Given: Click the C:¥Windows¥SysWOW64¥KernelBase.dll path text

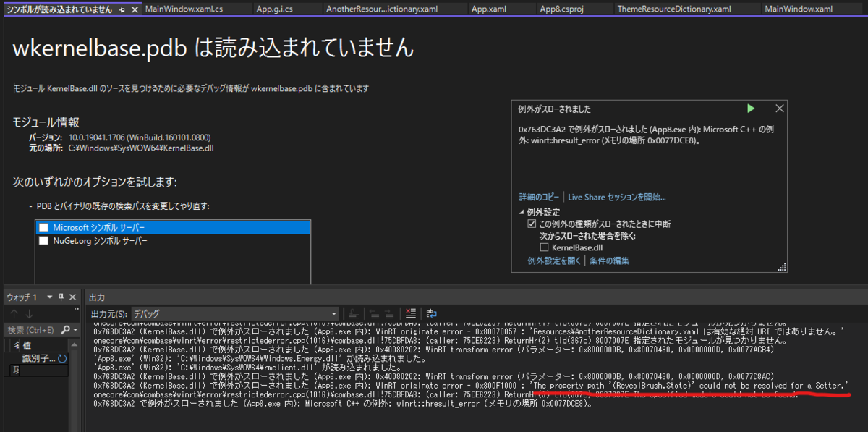Looking at the screenshot, I should coord(141,148).
